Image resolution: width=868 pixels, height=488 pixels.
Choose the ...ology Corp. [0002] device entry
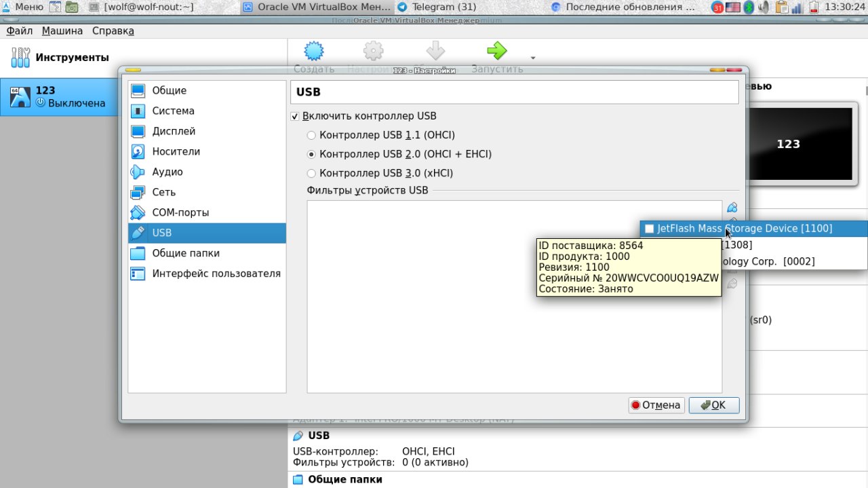[x=793, y=261]
